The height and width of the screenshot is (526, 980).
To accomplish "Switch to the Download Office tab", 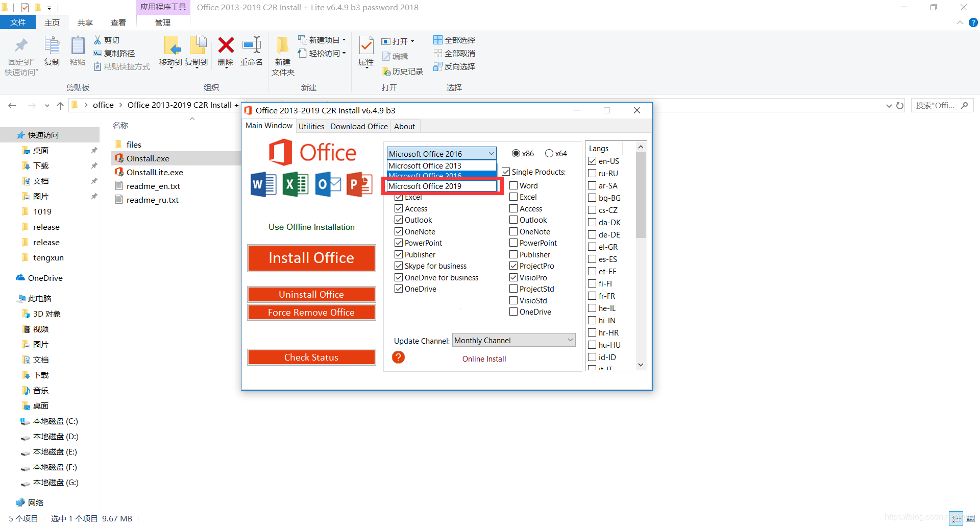I will (x=359, y=126).
